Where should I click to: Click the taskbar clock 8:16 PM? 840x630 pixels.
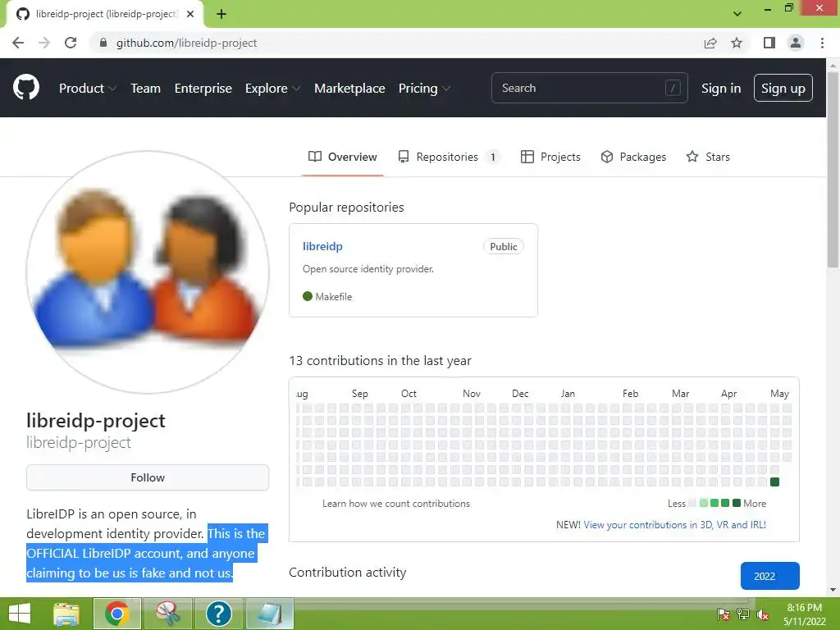[804, 608]
